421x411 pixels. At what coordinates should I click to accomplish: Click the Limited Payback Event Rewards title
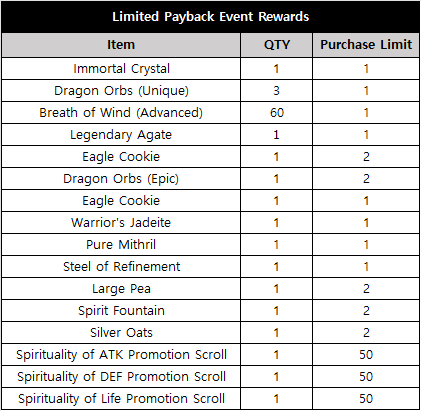click(x=210, y=17)
